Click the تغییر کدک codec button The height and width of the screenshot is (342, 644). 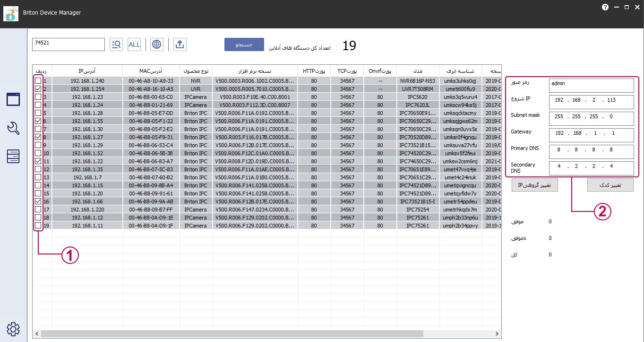coord(610,185)
